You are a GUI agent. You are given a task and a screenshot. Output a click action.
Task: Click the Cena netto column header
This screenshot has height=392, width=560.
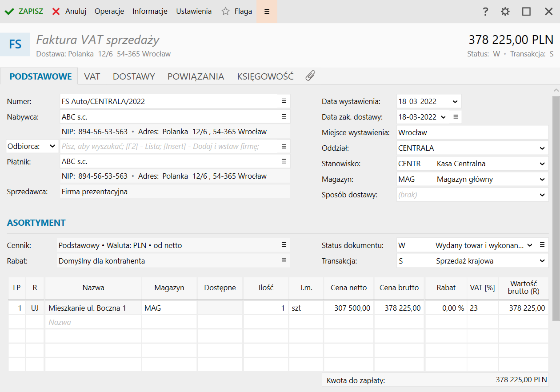click(x=349, y=288)
